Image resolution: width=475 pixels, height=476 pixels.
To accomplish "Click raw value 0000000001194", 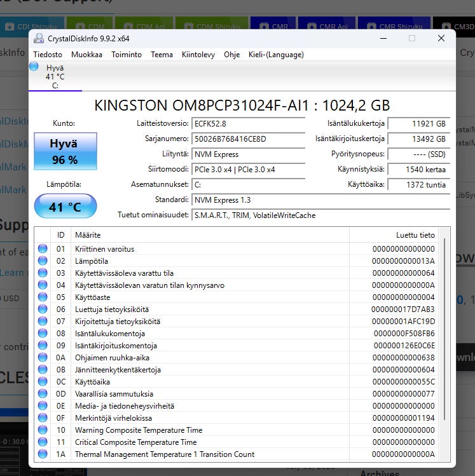I will 404,418.
